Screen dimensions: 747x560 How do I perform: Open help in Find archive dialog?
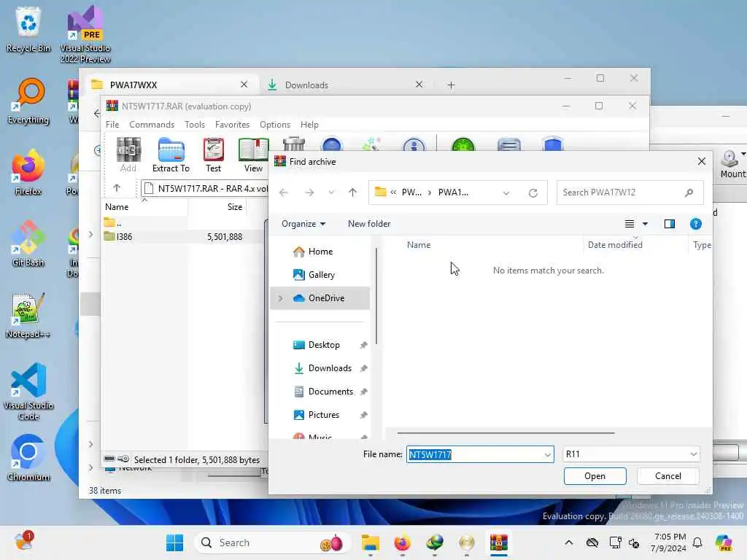(x=695, y=224)
